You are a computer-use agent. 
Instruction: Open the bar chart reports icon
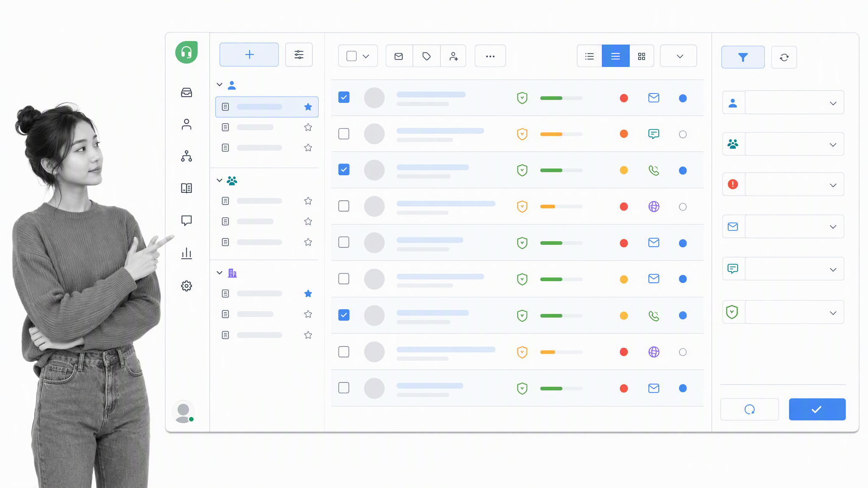click(186, 253)
